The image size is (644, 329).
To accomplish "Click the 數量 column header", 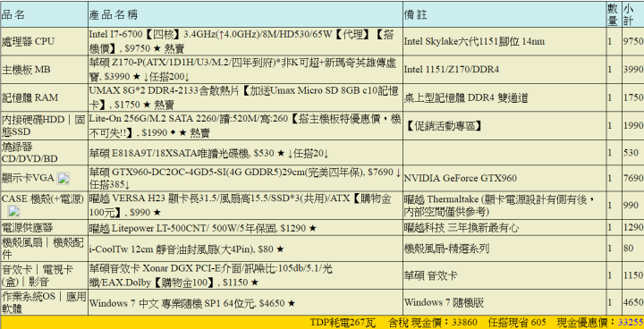I will pos(613,15).
